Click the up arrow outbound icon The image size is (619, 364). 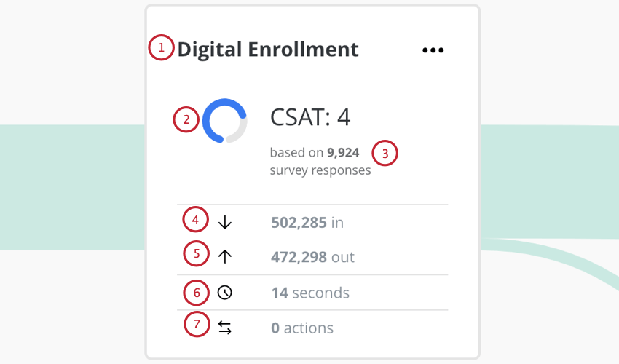pyautogui.click(x=224, y=256)
